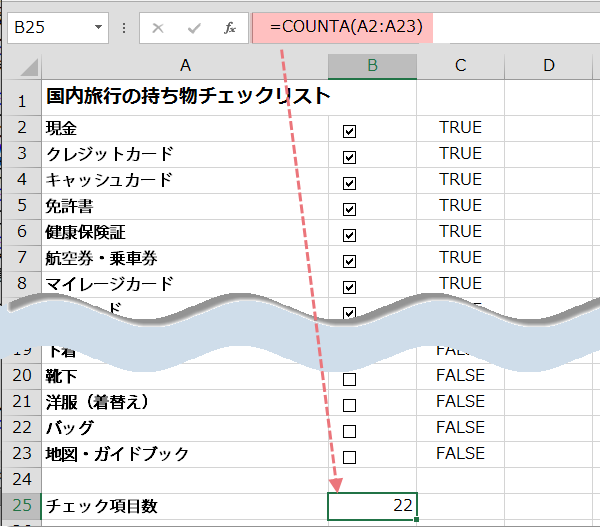Click the title cell 国内旅行の持ち物チェックリスト
This screenshot has width=600, height=527.
point(185,98)
